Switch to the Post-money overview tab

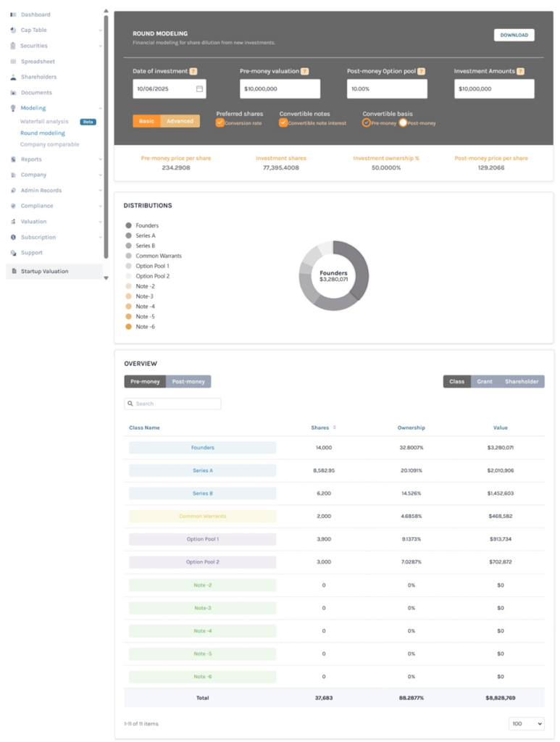[188, 381]
